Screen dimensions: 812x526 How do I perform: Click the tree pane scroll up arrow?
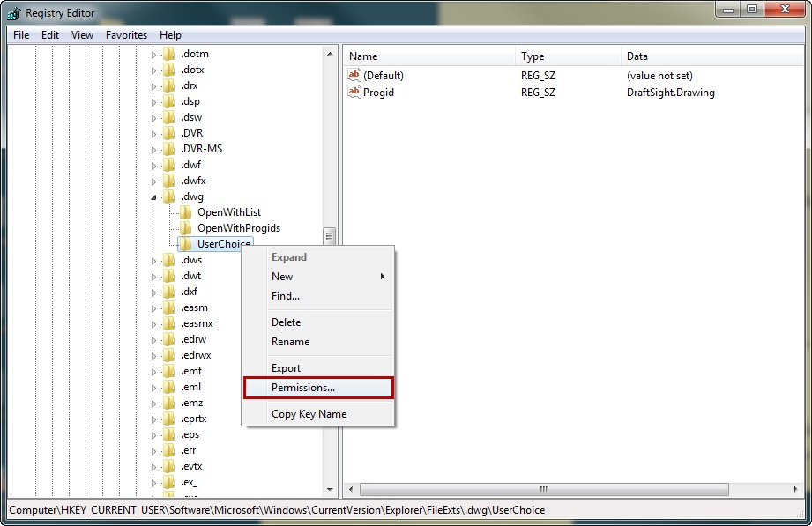(x=330, y=54)
